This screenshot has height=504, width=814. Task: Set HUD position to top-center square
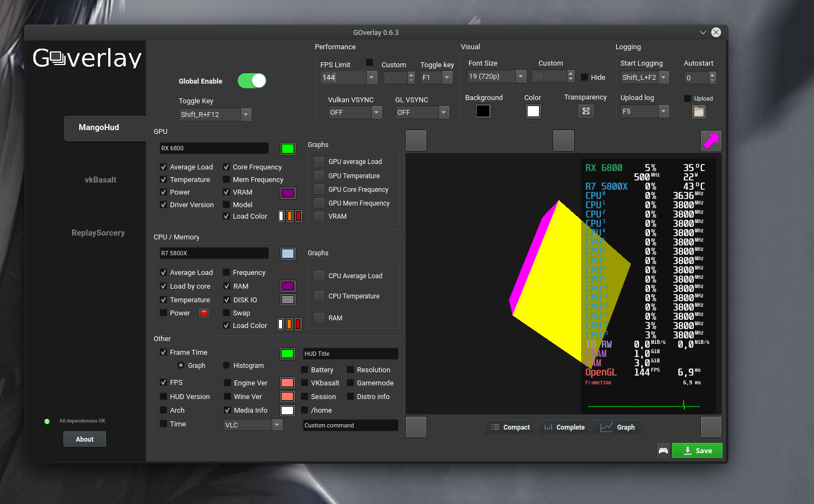(x=564, y=140)
